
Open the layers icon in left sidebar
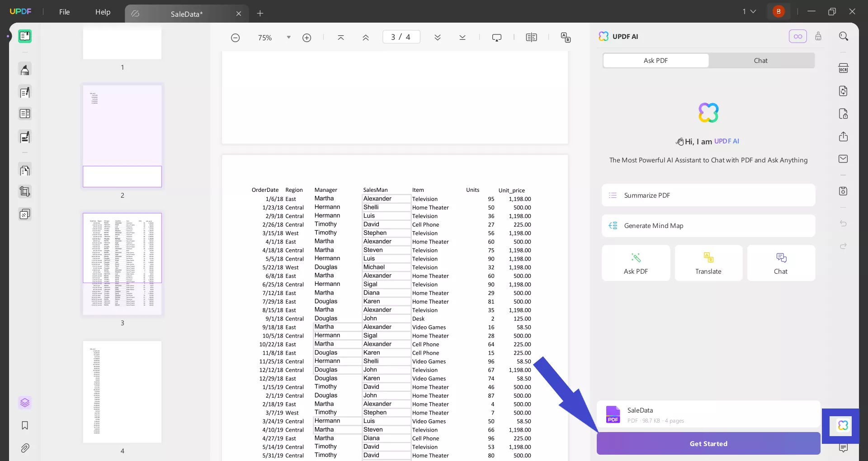tap(25, 403)
